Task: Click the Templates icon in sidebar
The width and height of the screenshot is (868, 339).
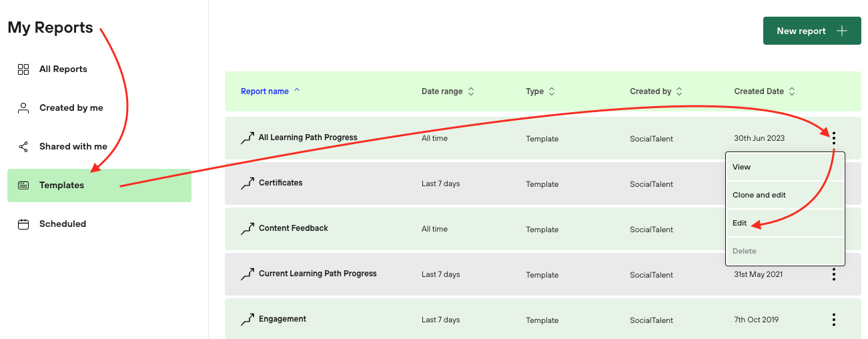Action: click(x=23, y=186)
